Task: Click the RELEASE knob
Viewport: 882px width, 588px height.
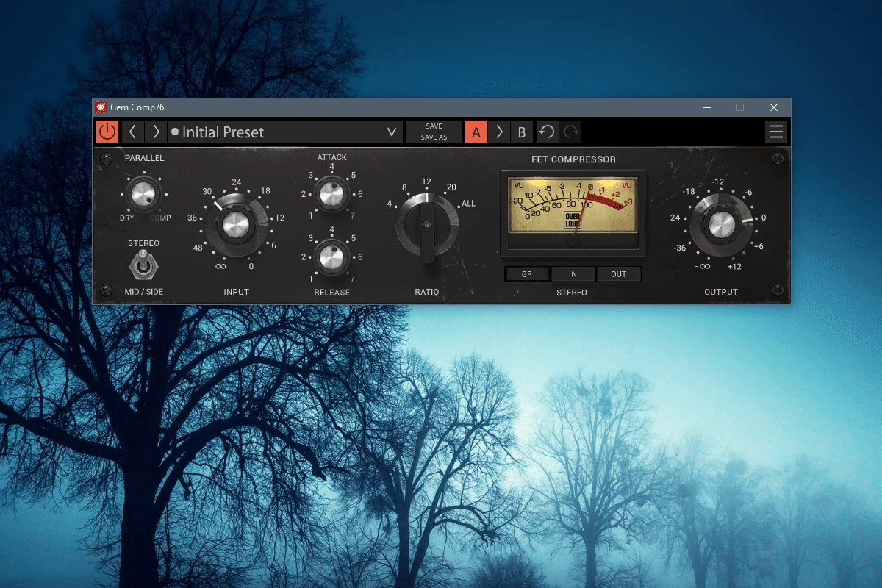Action: (331, 257)
